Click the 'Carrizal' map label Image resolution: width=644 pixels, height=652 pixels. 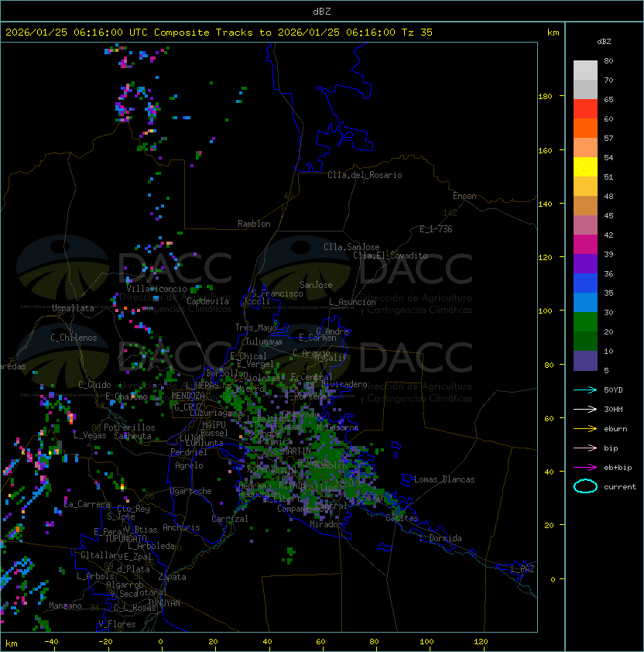tap(229, 519)
